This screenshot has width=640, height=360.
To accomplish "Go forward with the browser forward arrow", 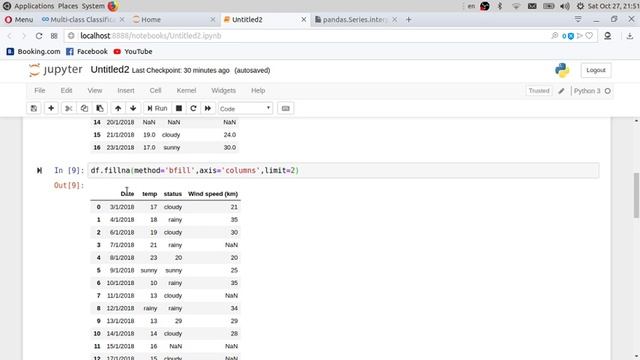I will [24, 36].
